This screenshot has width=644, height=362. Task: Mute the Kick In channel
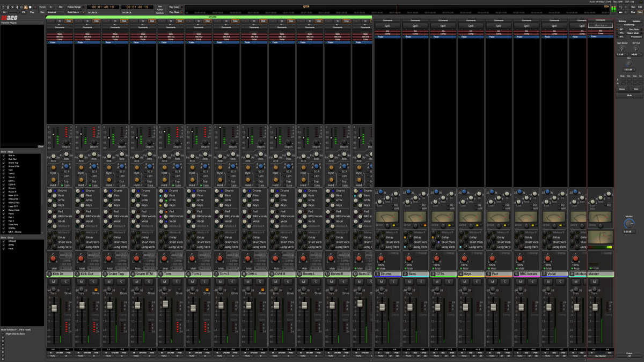tap(53, 282)
